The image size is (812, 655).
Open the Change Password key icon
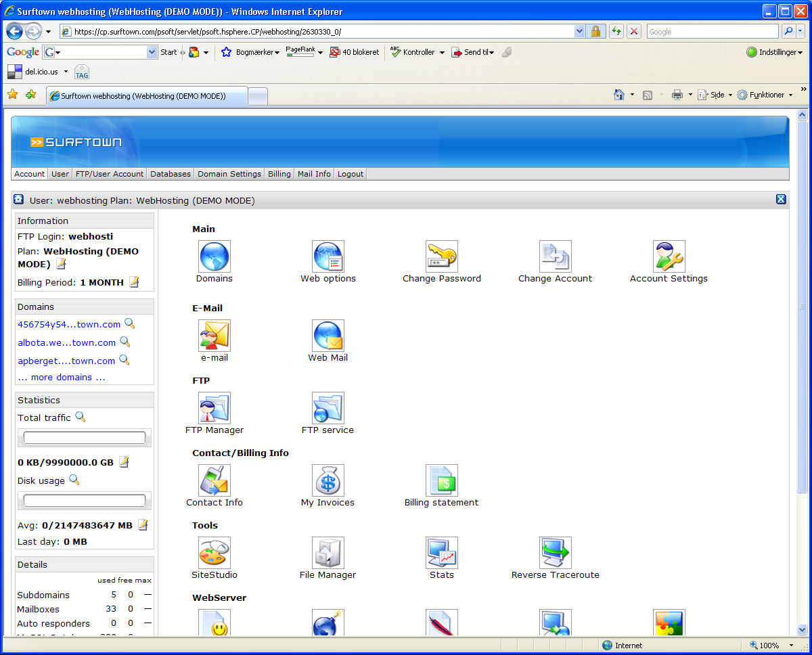(441, 257)
